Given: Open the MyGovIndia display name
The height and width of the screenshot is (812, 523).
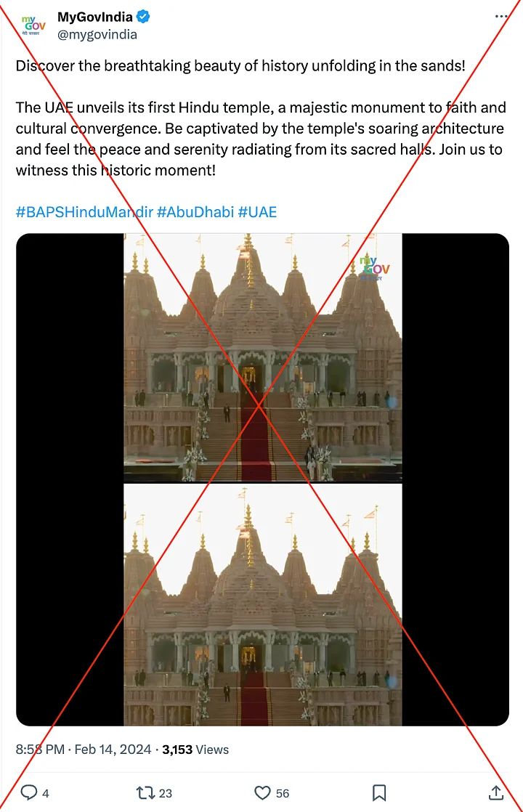Looking at the screenshot, I should 94,17.
